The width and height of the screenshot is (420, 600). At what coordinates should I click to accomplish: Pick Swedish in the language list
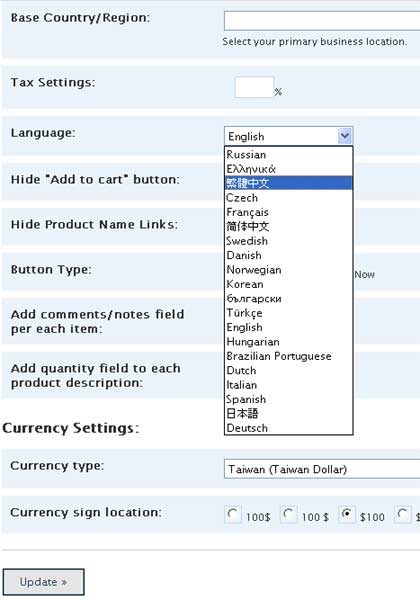[x=288, y=241]
